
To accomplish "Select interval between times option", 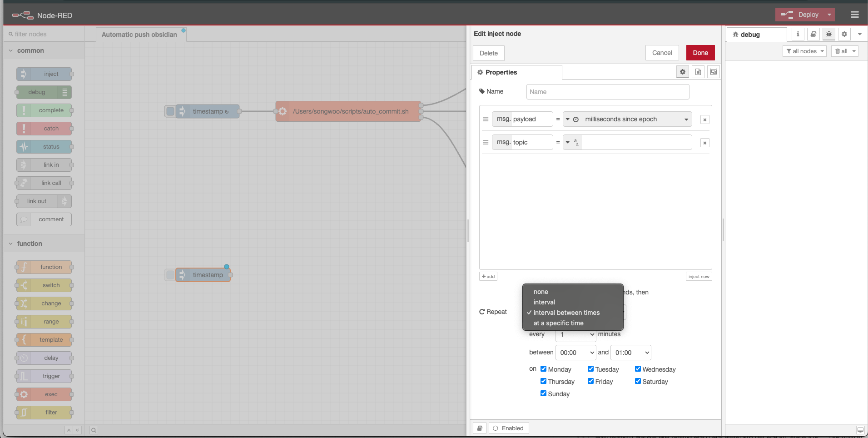I will 573,313.
